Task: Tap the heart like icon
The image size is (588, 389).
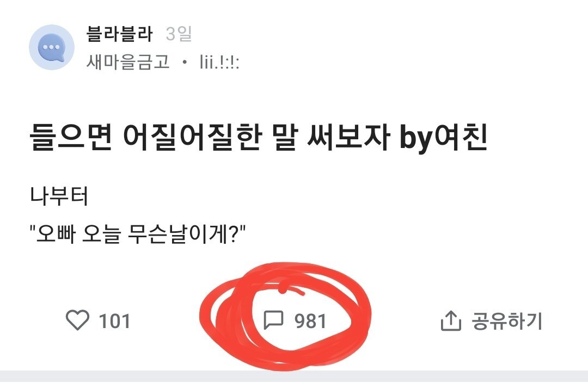Action: pyautogui.click(x=78, y=320)
